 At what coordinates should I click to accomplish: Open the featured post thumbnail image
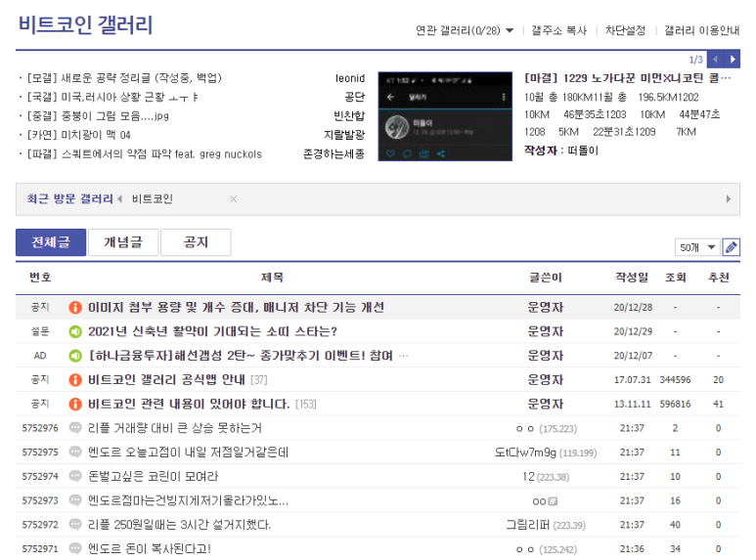pyautogui.click(x=445, y=116)
